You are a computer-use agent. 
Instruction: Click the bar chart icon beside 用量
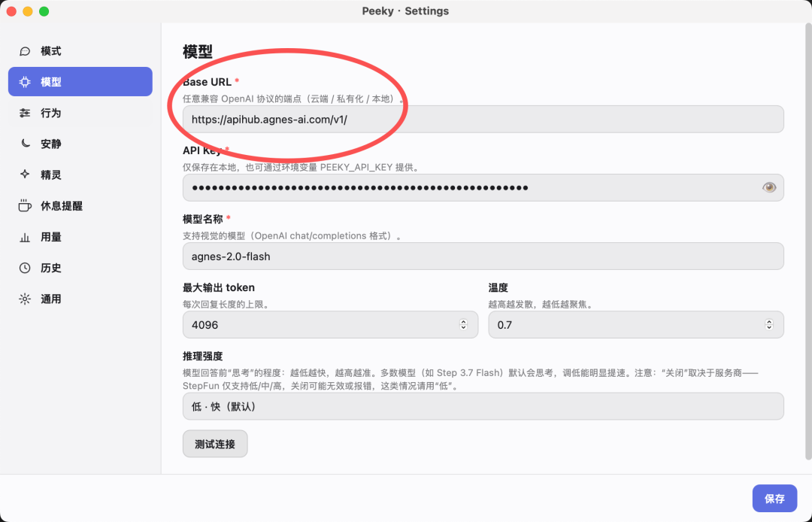coord(25,237)
